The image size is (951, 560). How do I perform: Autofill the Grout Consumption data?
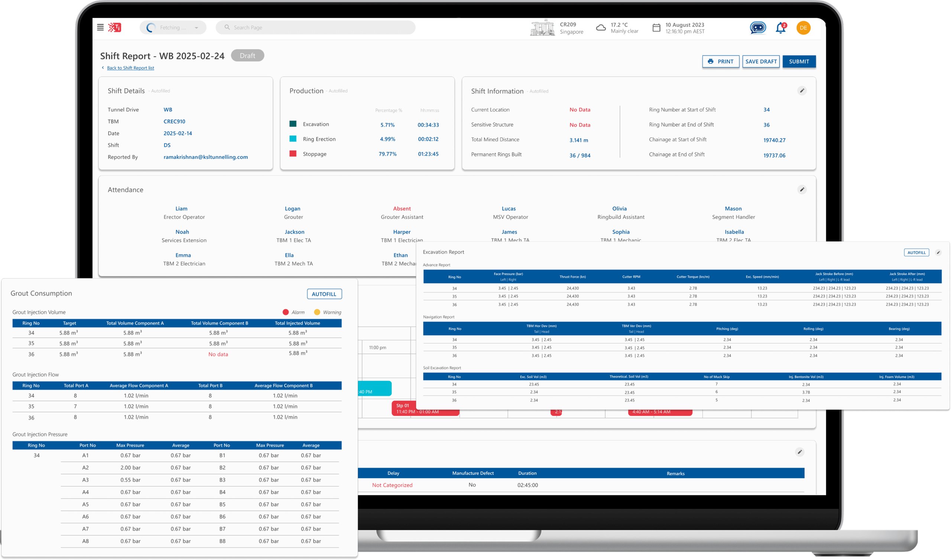[x=324, y=294]
